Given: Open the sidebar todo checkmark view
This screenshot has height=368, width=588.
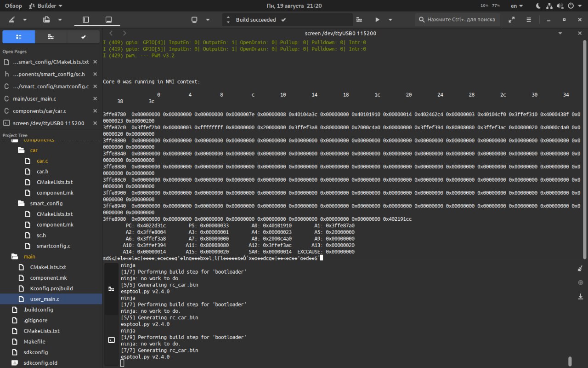Looking at the screenshot, I should (x=83, y=37).
